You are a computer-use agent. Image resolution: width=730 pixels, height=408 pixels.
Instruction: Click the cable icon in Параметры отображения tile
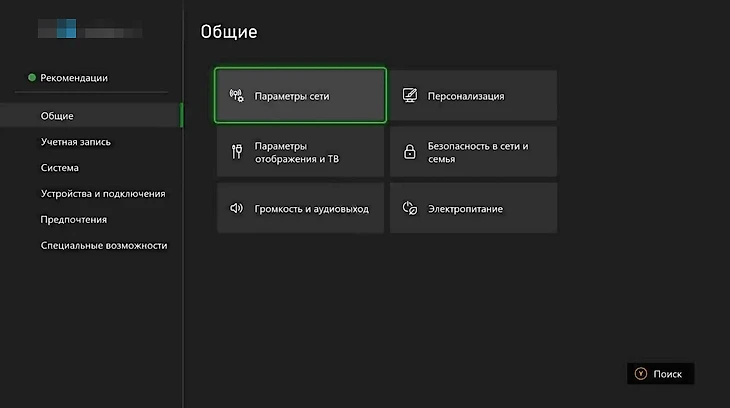[x=237, y=152]
